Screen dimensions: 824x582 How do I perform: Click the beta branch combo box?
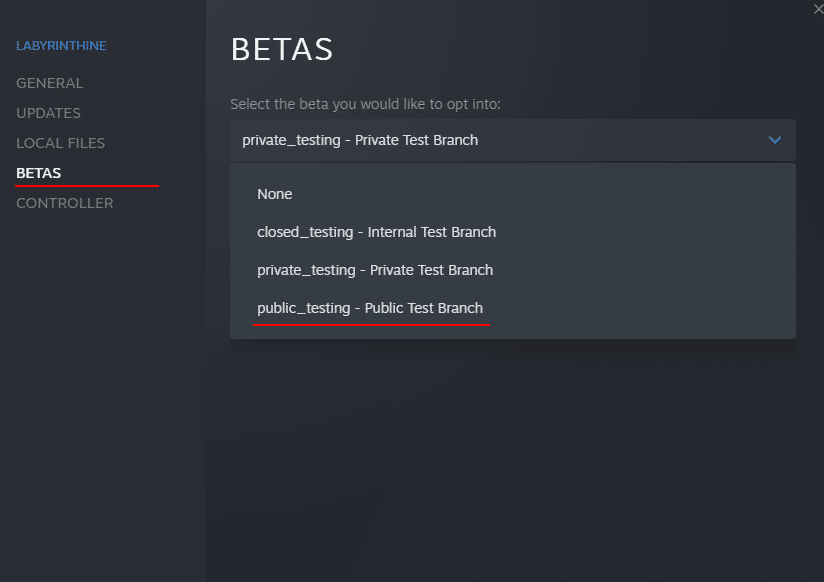coord(512,140)
